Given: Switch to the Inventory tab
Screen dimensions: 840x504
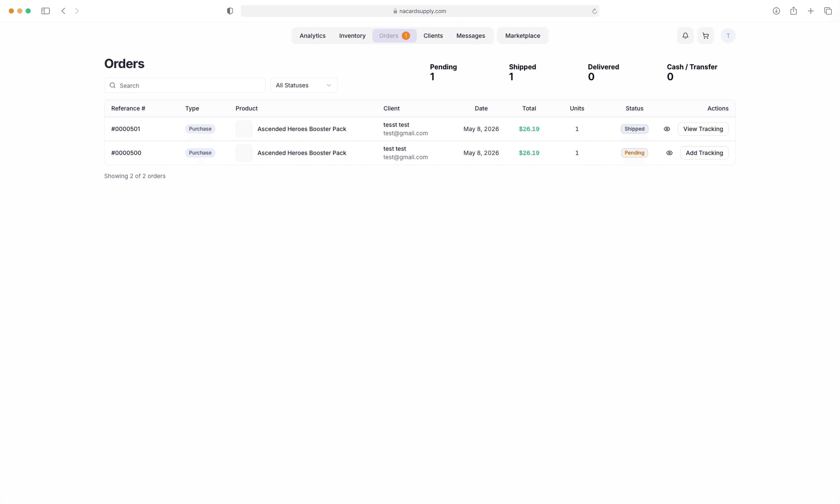Looking at the screenshot, I should tap(352, 36).
